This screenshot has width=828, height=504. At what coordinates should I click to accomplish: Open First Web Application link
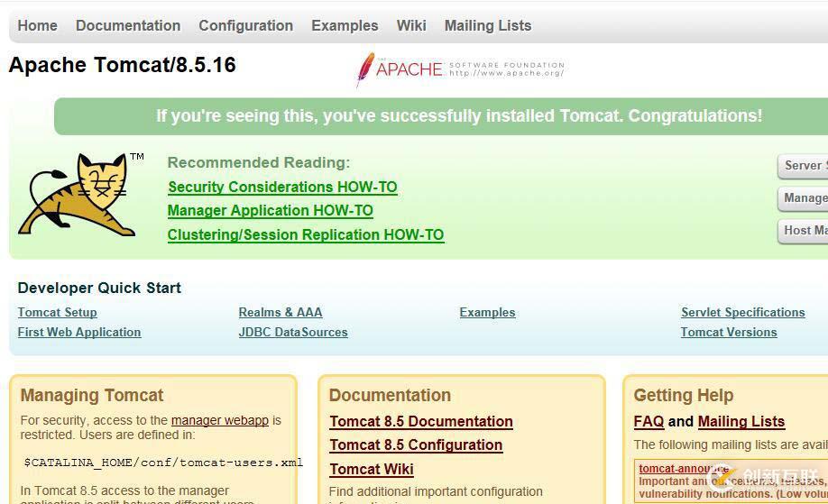(79, 333)
